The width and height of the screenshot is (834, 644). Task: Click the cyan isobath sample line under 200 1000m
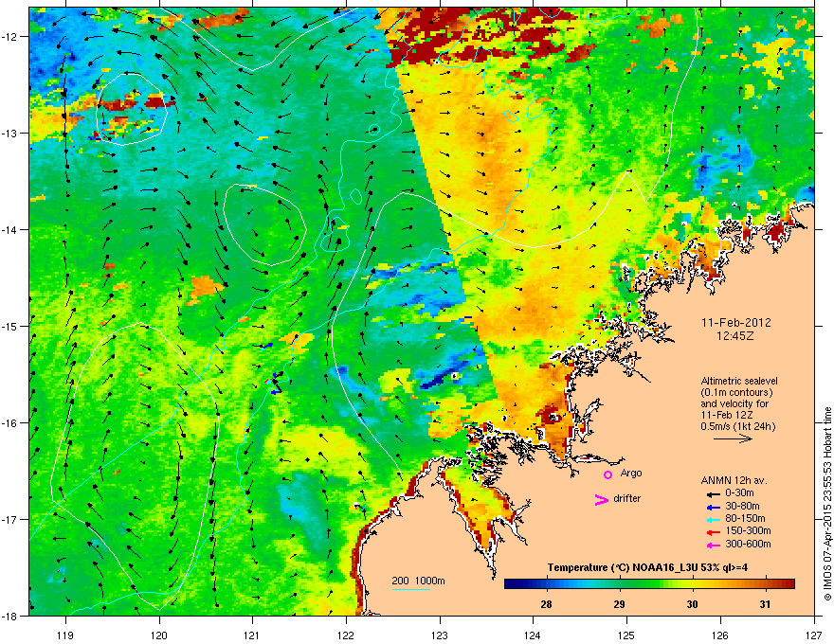pos(411,589)
